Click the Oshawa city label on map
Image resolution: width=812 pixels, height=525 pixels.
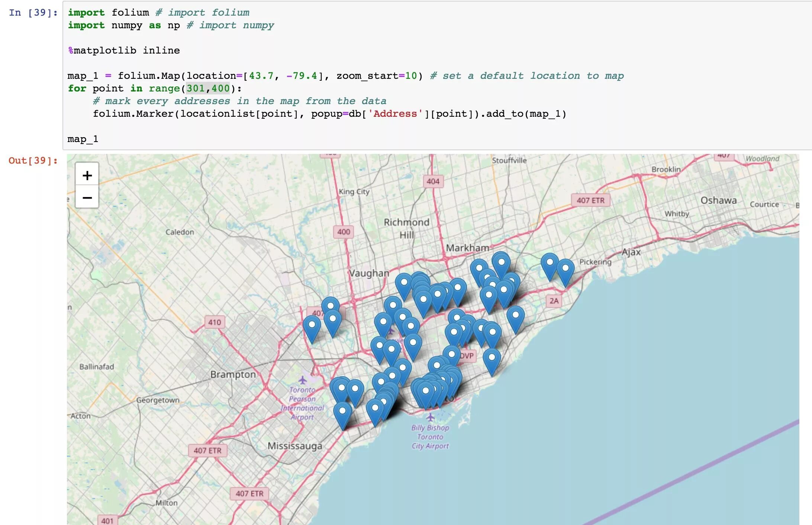click(x=718, y=200)
